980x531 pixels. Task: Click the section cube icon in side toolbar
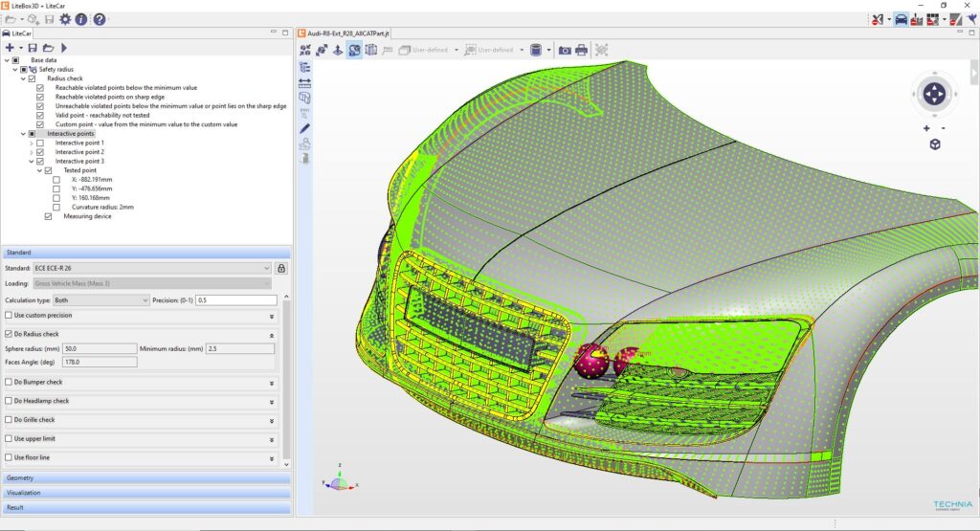305,98
